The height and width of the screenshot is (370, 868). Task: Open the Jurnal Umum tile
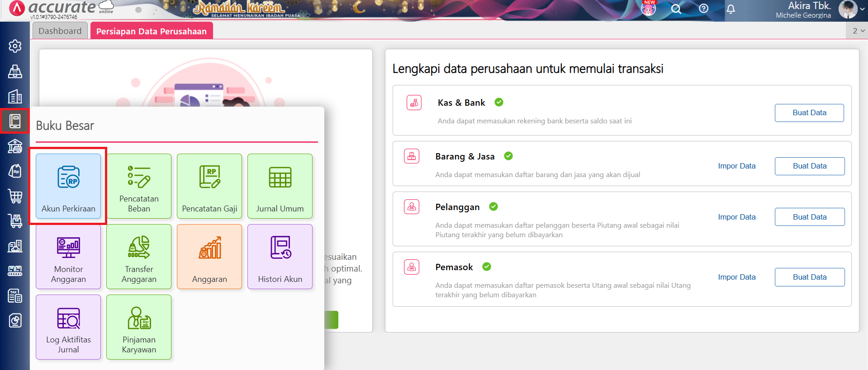[280, 186]
